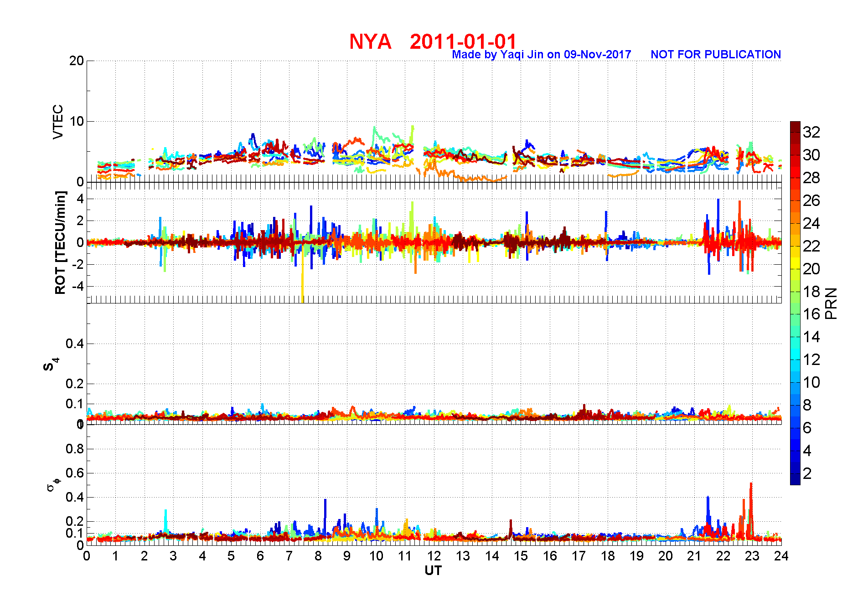This screenshot has width=868, height=606.
Task: Click the UT axis tick label 19
Action: tap(636, 556)
